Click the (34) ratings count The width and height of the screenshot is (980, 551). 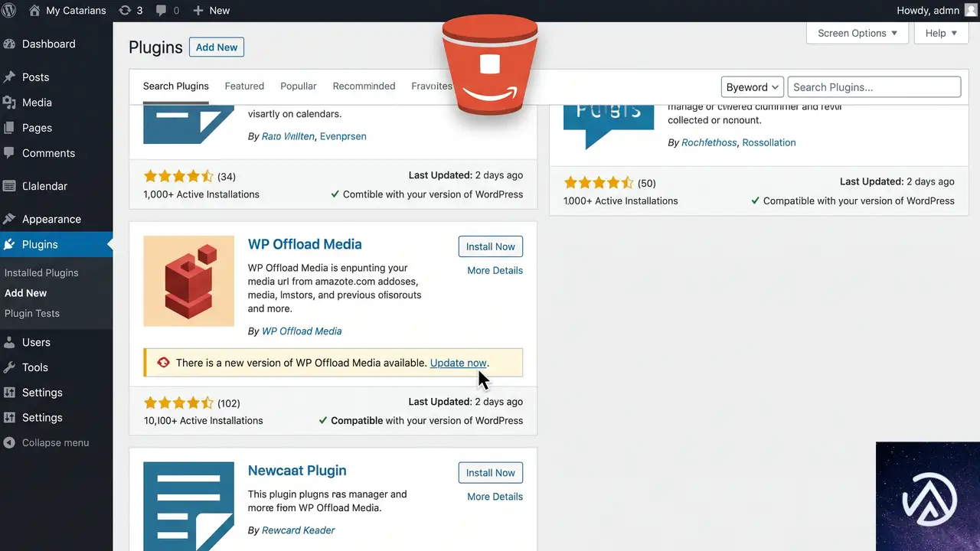coord(227,177)
